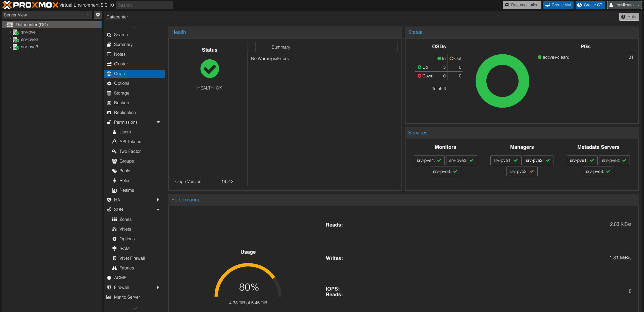Collapse the Permissions section with its chevron
This screenshot has height=312, width=644.
click(158, 122)
